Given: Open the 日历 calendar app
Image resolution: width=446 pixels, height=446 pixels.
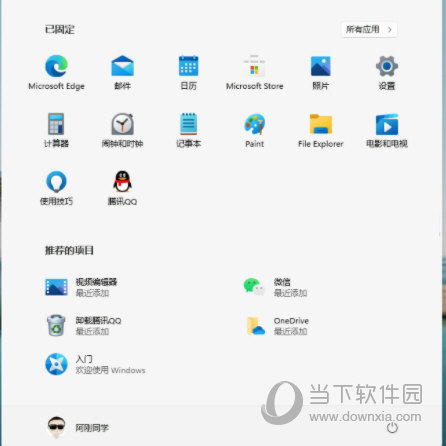Looking at the screenshot, I should pyautogui.click(x=188, y=72).
